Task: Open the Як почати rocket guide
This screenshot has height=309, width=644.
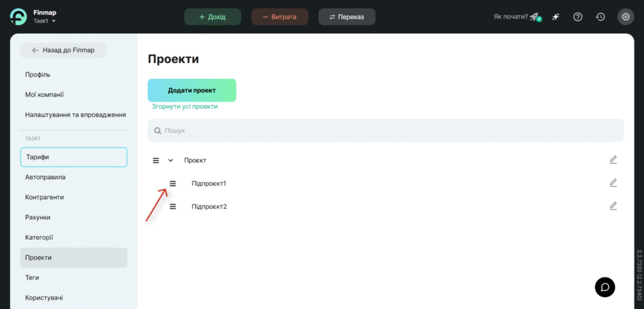Action: coord(518,17)
